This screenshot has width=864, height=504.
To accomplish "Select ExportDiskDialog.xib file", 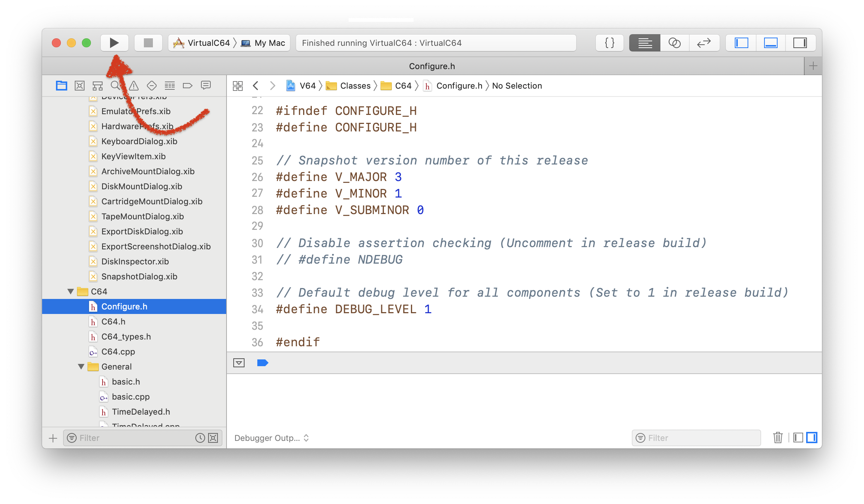I will (x=134, y=231).
